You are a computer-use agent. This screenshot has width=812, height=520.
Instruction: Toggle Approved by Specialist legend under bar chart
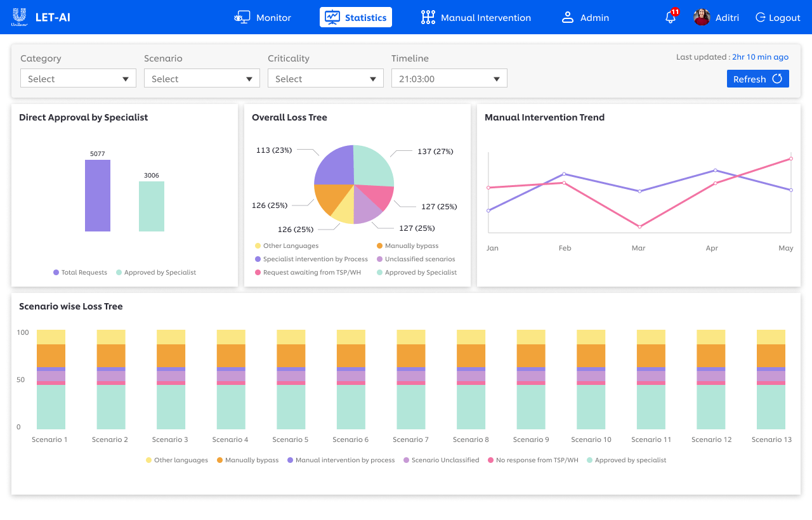(x=155, y=273)
